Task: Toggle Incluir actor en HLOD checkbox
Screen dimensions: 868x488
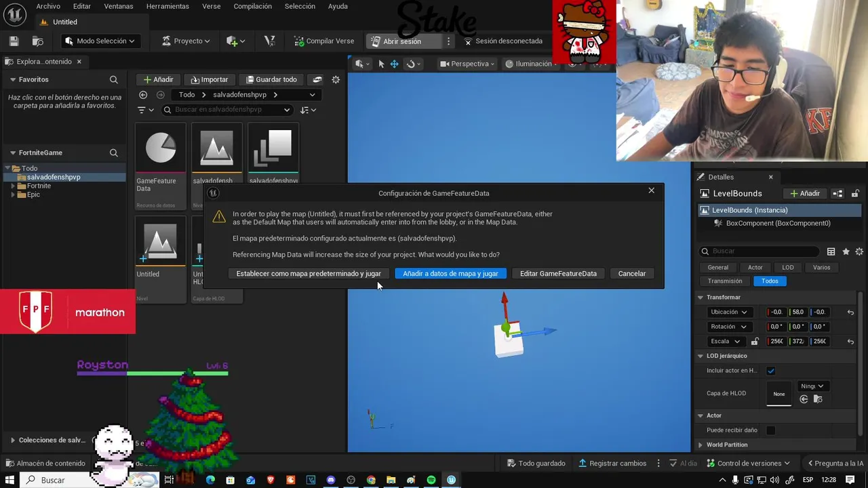Action: pyautogui.click(x=771, y=371)
